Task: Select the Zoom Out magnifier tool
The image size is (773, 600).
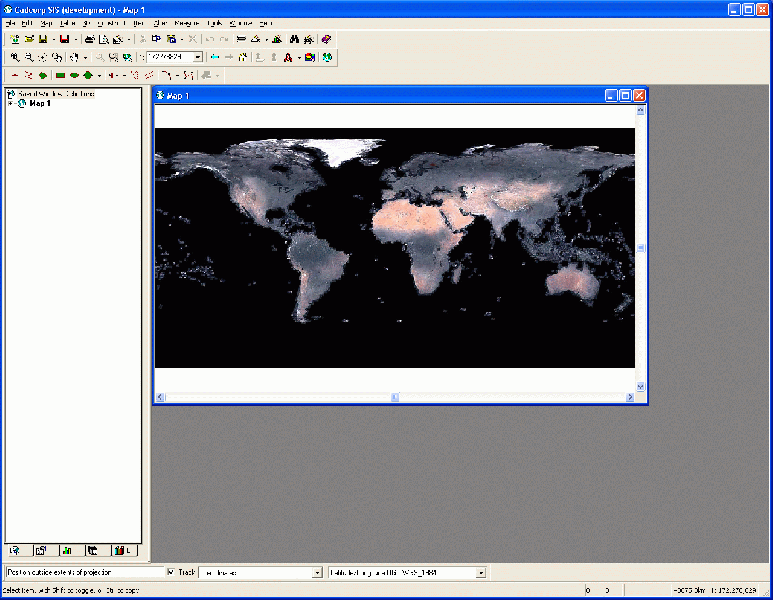Action: (x=29, y=58)
